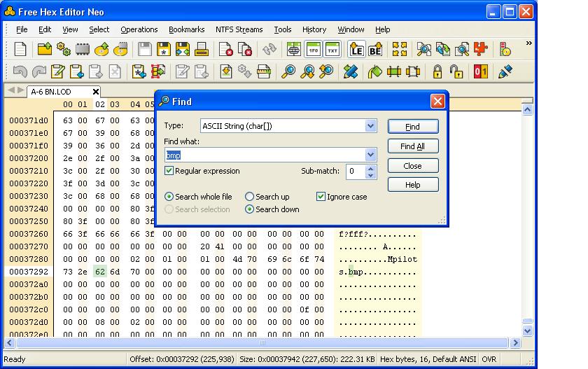588x369 pixels.
Task: Toggle the TXT pane view icon
Action: click(x=332, y=49)
